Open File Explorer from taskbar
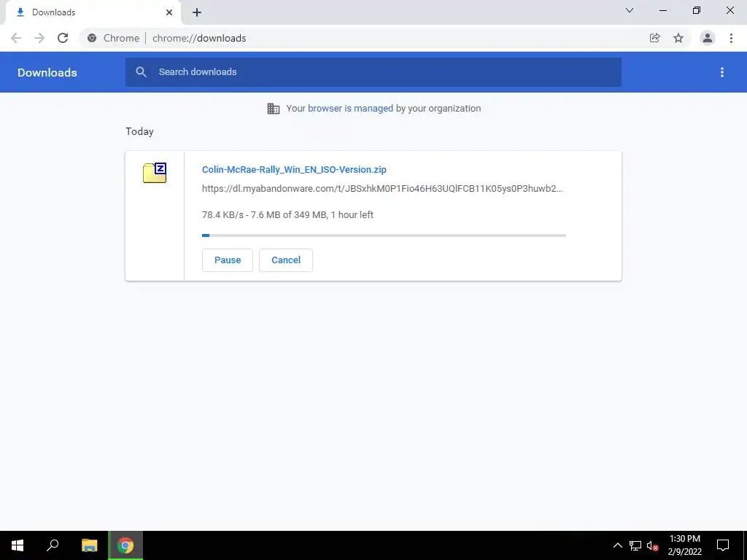The image size is (747, 560). 89,545
